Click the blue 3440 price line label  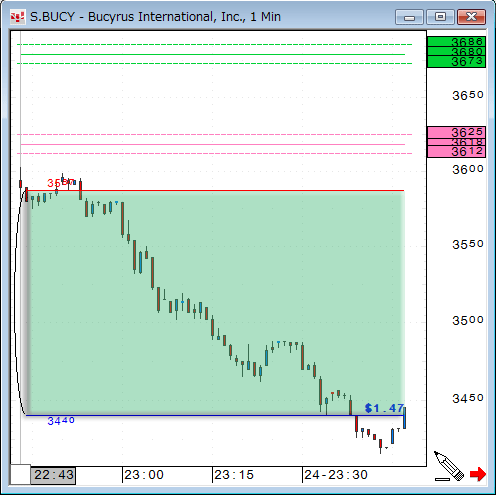(x=61, y=421)
